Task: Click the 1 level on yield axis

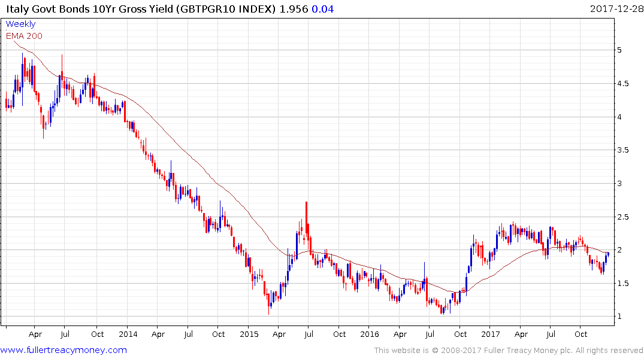Action: point(619,317)
